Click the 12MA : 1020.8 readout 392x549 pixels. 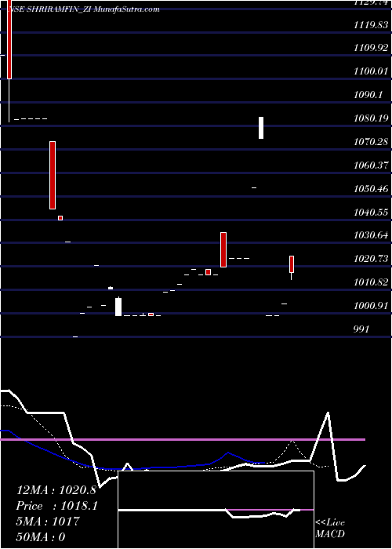tap(56, 490)
